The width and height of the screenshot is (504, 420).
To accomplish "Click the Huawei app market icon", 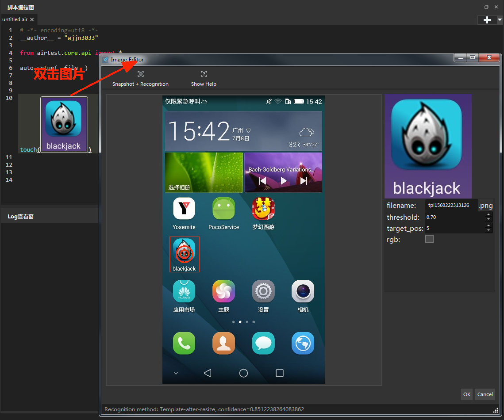I will click(x=184, y=291).
